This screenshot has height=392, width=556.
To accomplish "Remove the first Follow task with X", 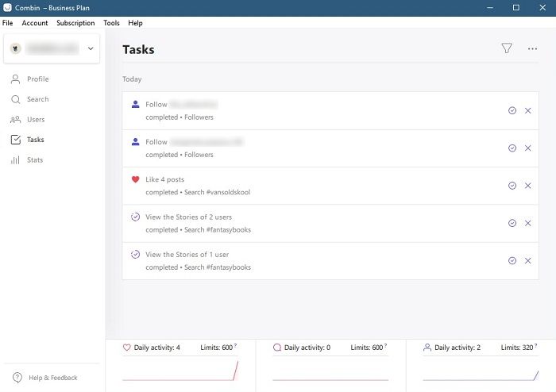I will coord(527,110).
